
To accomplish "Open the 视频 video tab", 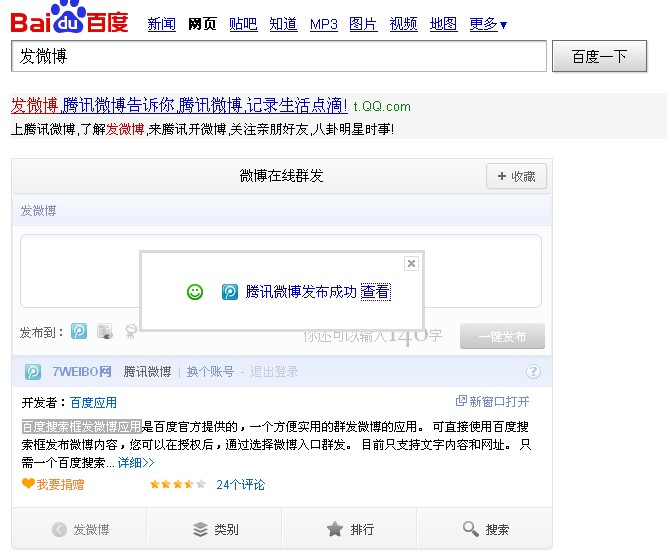I will (x=403, y=24).
